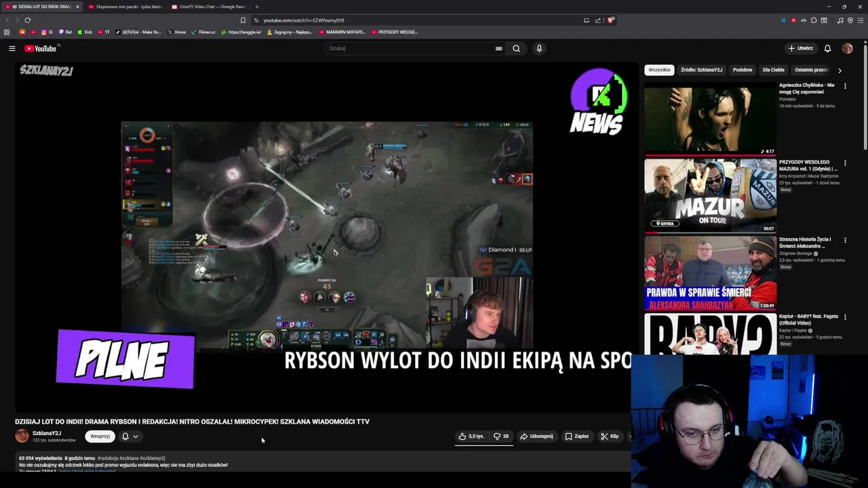Dislike the video with thumbs down
This screenshot has height=488, width=868.
(x=500, y=436)
